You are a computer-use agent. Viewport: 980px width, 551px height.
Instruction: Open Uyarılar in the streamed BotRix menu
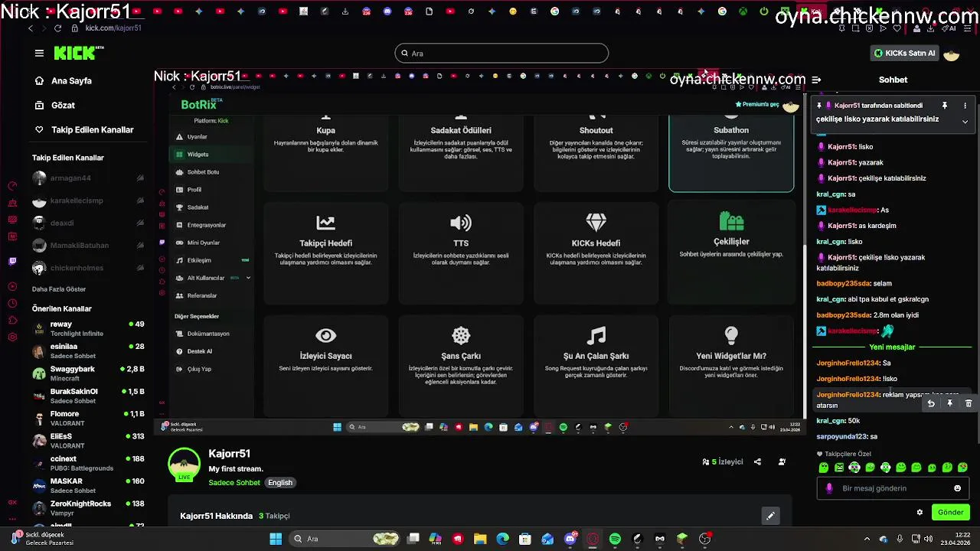197,137
